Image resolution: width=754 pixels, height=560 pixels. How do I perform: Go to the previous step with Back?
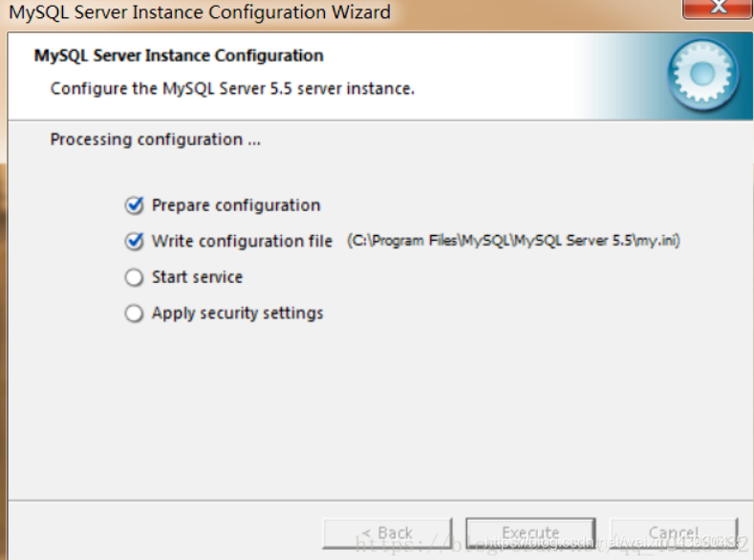point(388,532)
